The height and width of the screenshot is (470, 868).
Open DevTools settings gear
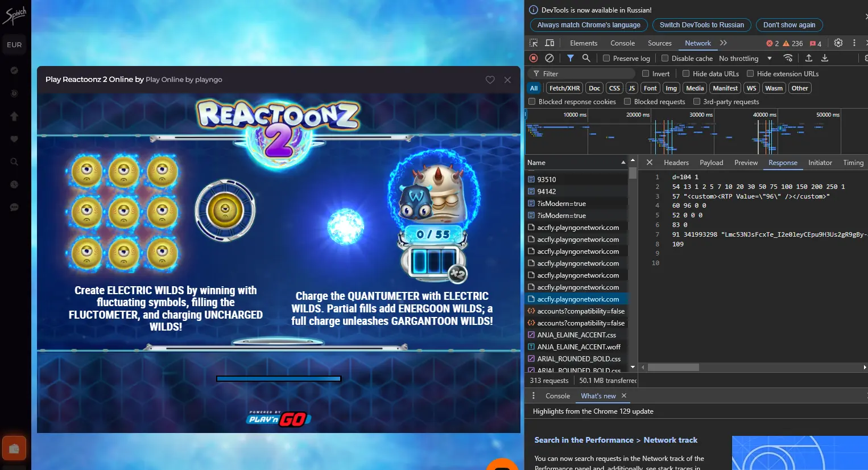click(x=838, y=43)
